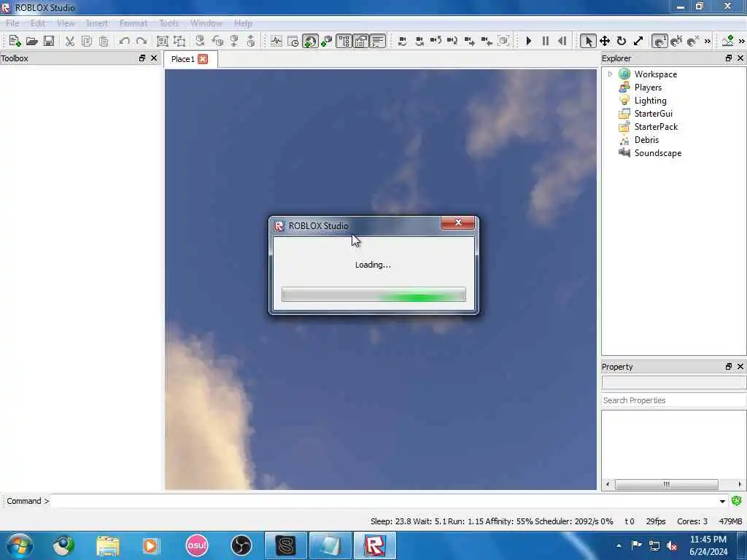Click the Property panel horizontal scrollbar
Image resolution: width=747 pixels, height=560 pixels.
[667, 484]
